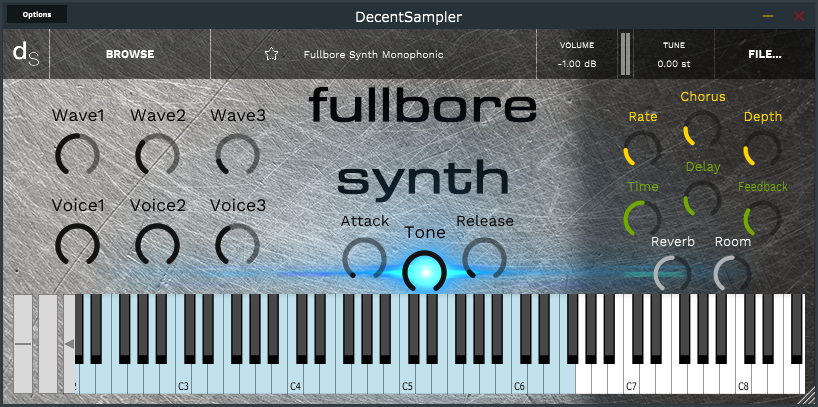Click the DS logo icon
Screen dimensions: 818x407
pyautogui.click(x=26, y=54)
